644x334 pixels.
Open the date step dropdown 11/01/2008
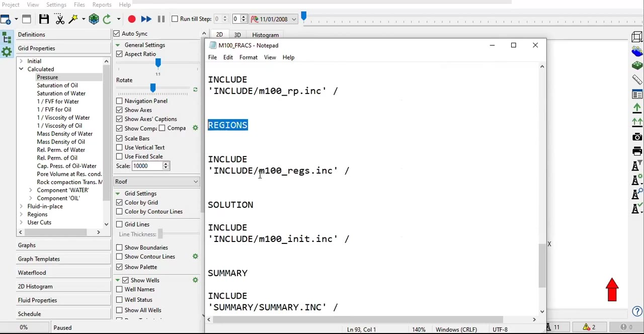click(274, 19)
